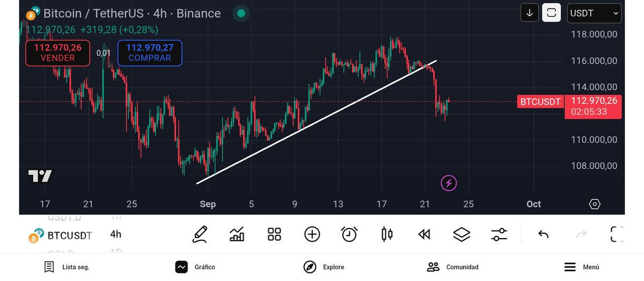
Task: Tap the BTCUSDT symbol in the bottom bar
Action: click(70, 235)
